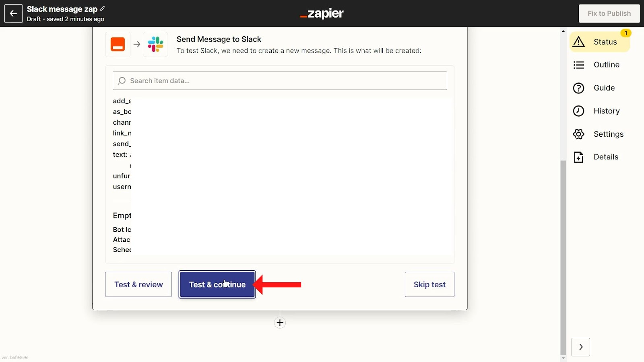Open the Settings gear icon
The height and width of the screenshot is (362, 644).
coord(578,134)
